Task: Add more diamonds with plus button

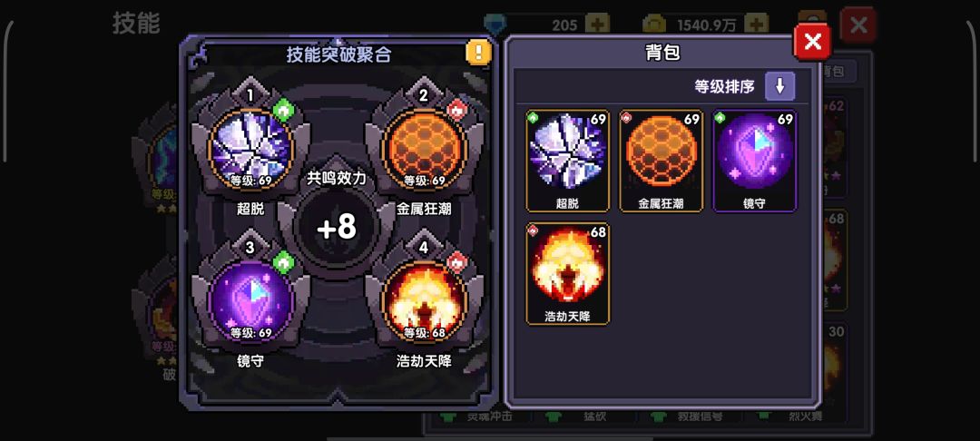Action: [597, 25]
